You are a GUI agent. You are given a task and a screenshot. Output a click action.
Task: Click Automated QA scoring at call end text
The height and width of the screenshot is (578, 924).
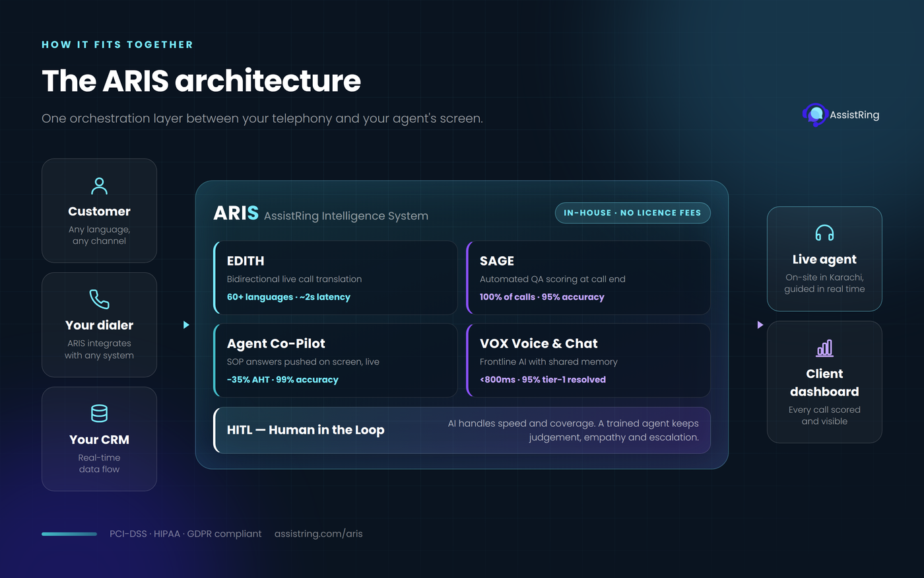click(x=552, y=279)
